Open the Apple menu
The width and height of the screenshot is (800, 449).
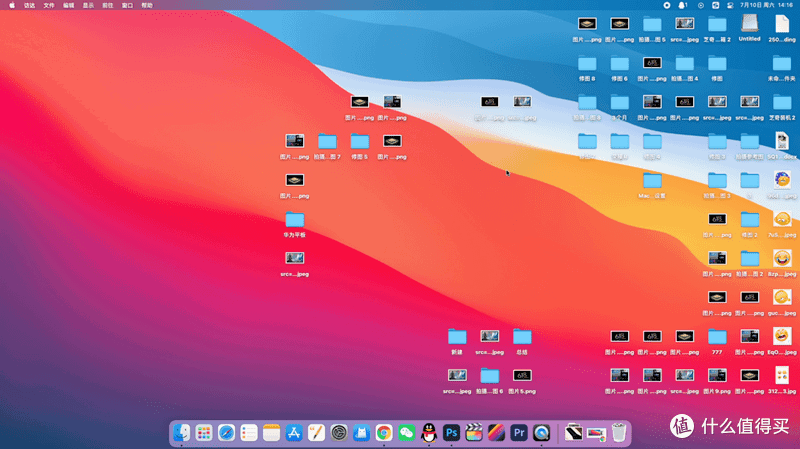[x=12, y=5]
